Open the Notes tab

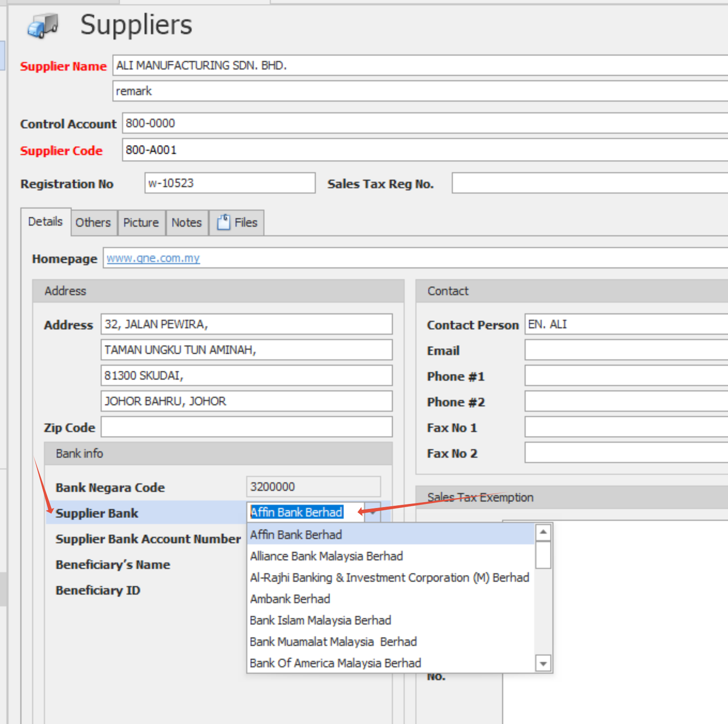point(186,222)
